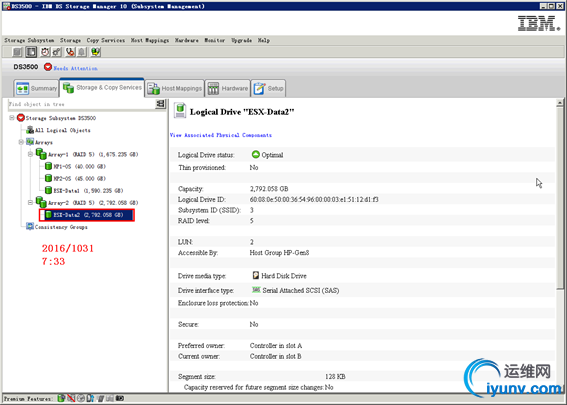Click the black camera premium feature icon

120,398
